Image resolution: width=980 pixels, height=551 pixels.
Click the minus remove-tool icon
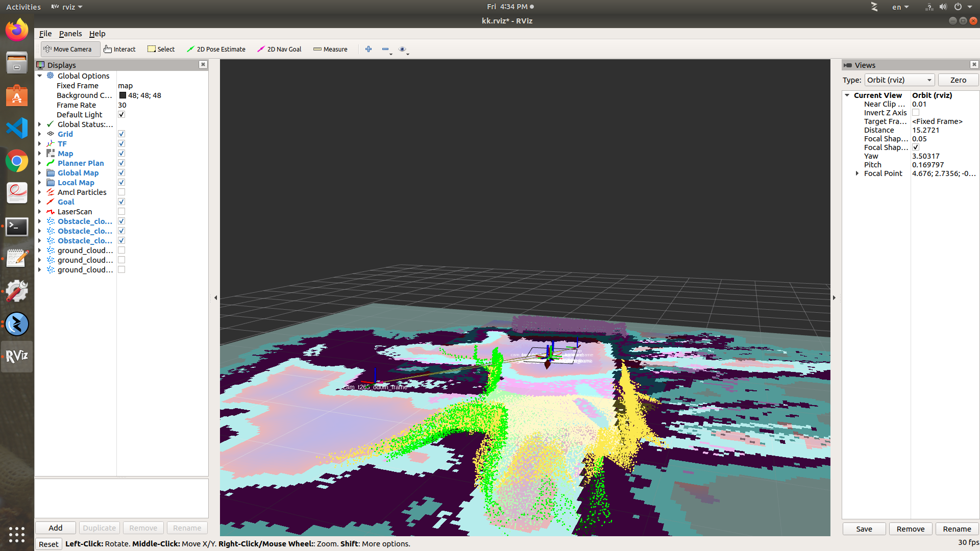pyautogui.click(x=385, y=49)
